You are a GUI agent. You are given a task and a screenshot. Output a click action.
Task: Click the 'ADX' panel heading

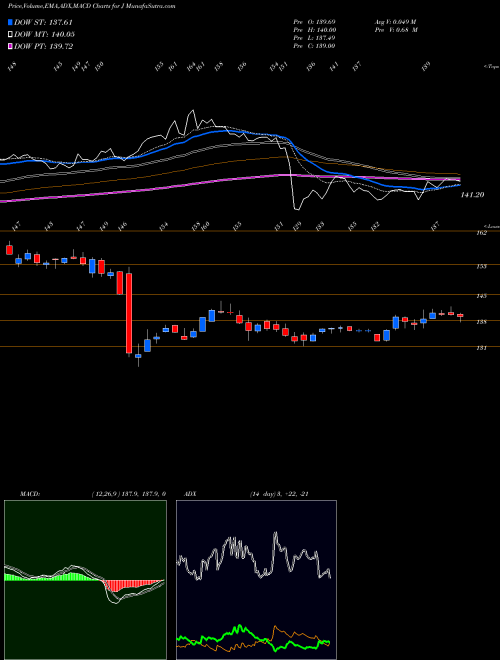click(x=189, y=494)
